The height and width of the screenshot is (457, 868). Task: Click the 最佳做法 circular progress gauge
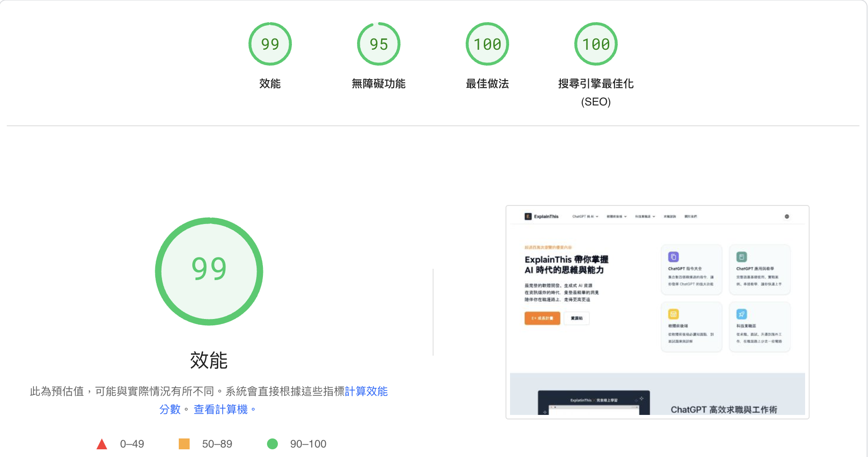487,44
